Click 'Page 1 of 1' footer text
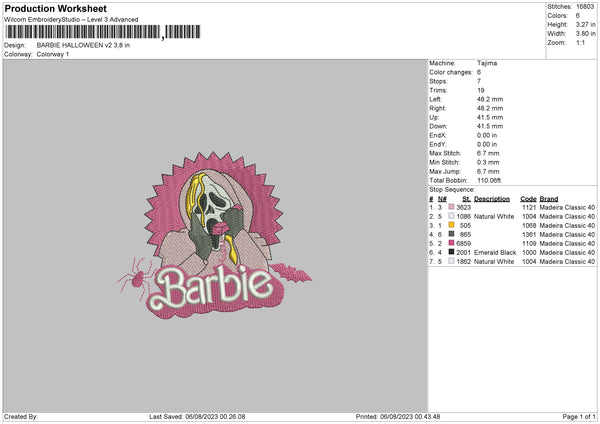 tap(579, 416)
